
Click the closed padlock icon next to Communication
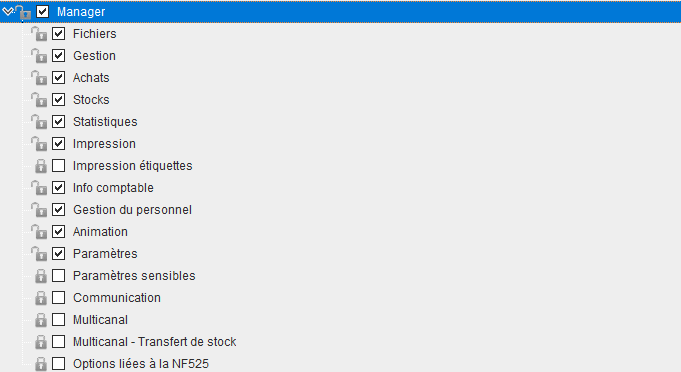[41, 298]
